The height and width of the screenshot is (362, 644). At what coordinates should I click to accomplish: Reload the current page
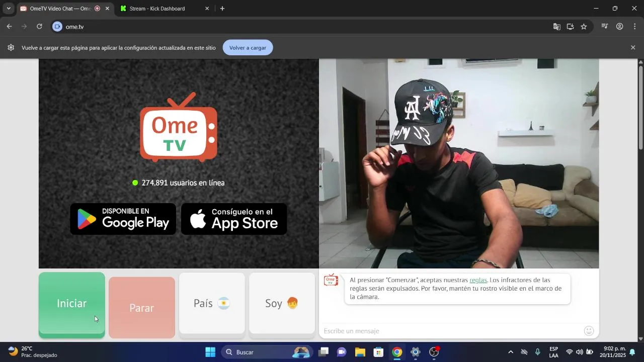[x=39, y=27]
